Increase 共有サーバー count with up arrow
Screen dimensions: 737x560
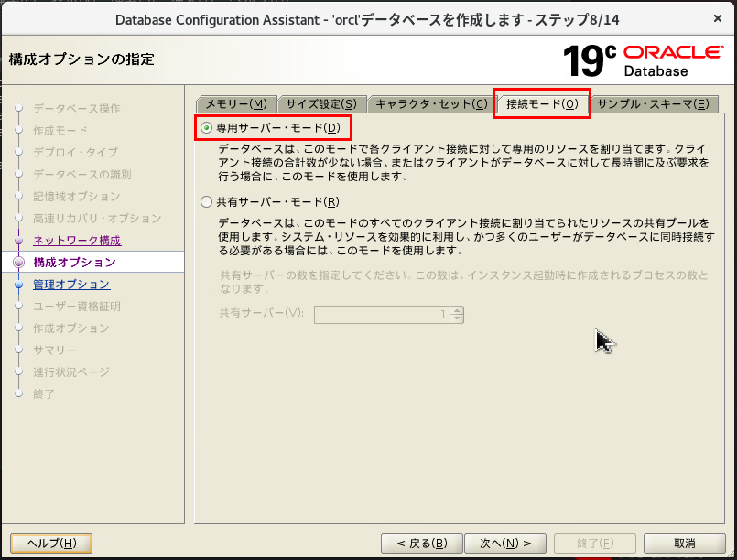(x=457, y=310)
